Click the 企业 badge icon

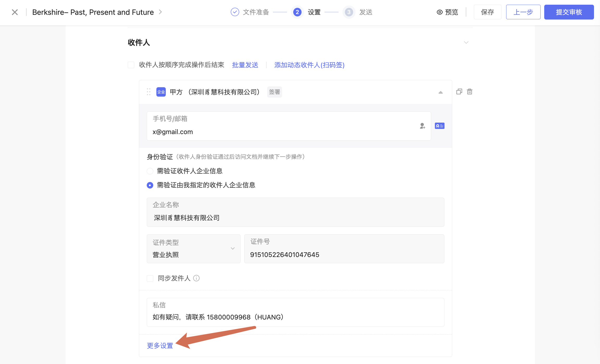[161, 92]
